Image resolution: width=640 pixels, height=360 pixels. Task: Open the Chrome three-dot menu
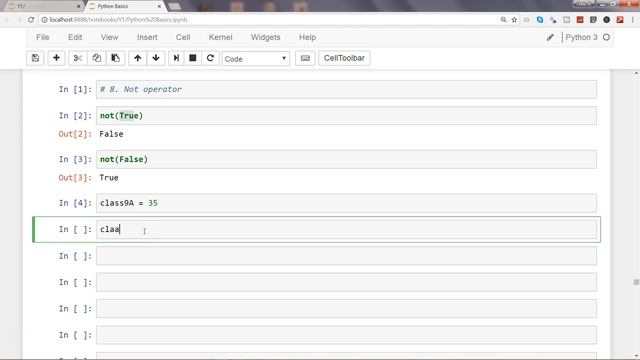click(x=633, y=20)
